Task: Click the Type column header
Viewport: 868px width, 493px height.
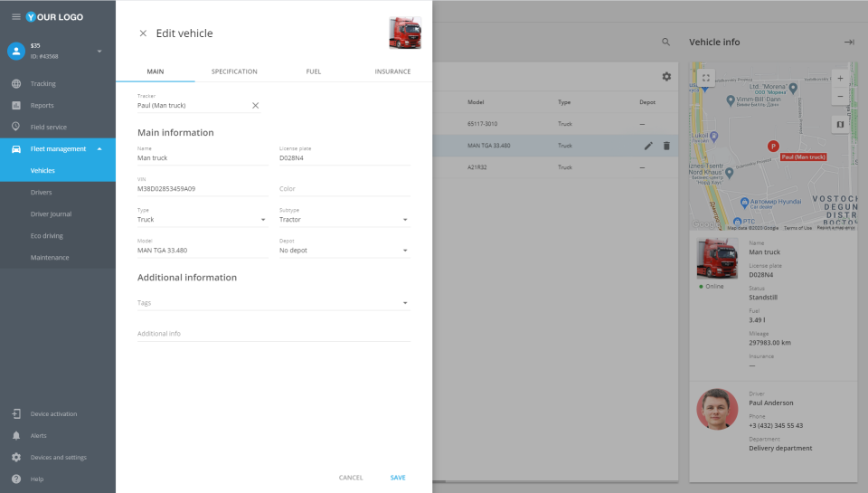Action: point(564,102)
